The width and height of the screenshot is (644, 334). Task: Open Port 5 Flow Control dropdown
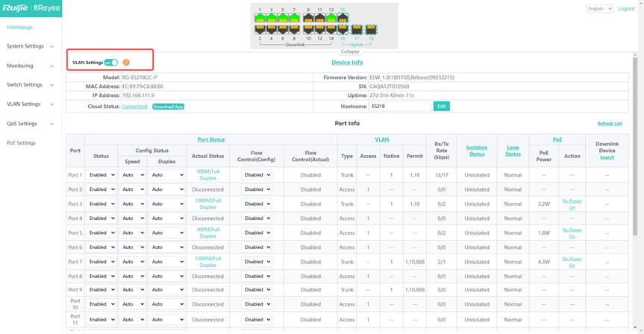click(x=256, y=233)
